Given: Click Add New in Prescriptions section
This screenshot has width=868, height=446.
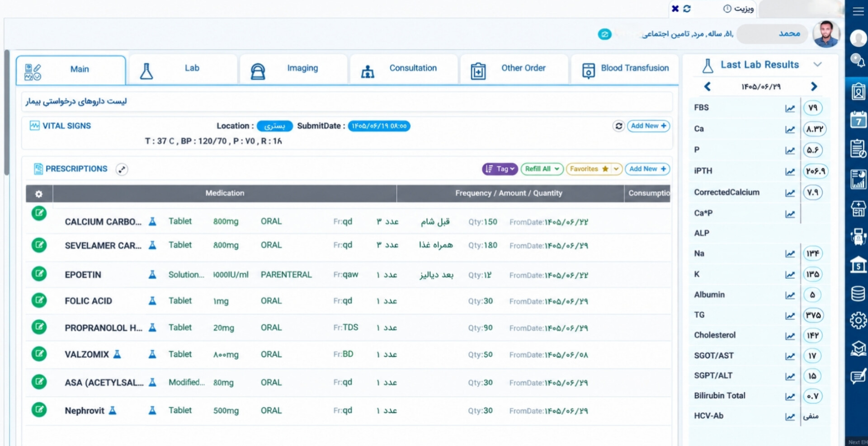Looking at the screenshot, I should [x=647, y=169].
